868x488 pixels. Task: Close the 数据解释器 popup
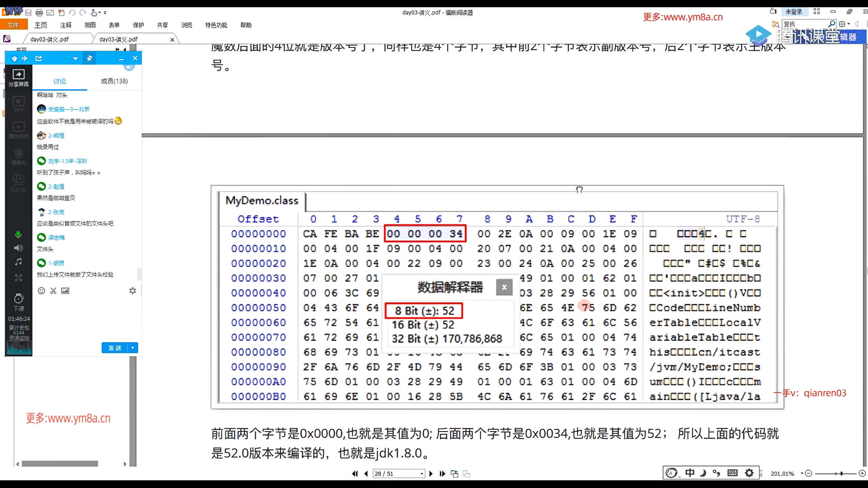tap(504, 287)
